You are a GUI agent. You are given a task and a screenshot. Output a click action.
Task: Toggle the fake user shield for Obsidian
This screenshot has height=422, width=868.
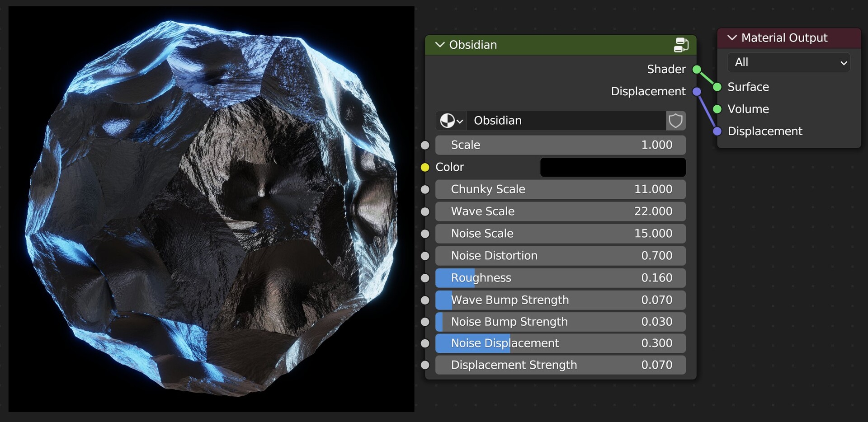click(x=675, y=121)
